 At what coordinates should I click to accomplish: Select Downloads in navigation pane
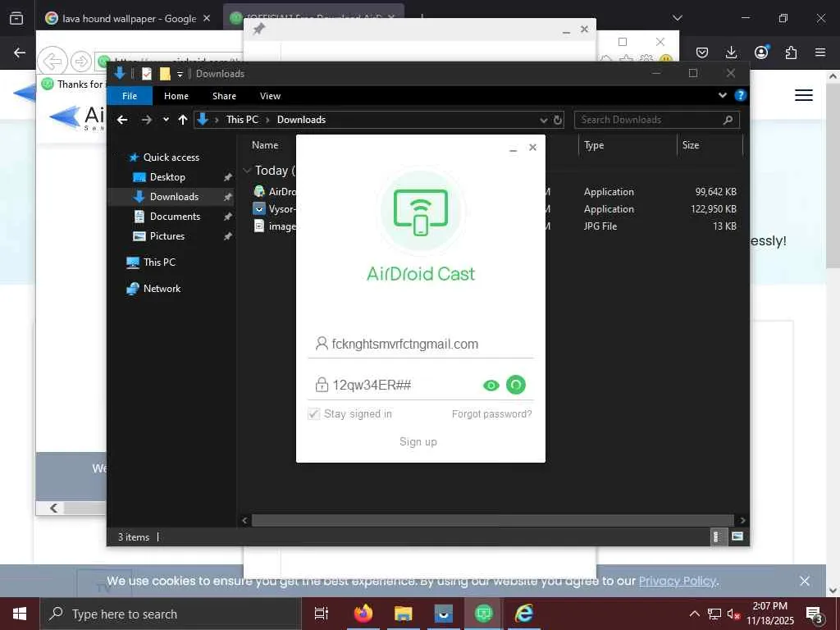[174, 197]
